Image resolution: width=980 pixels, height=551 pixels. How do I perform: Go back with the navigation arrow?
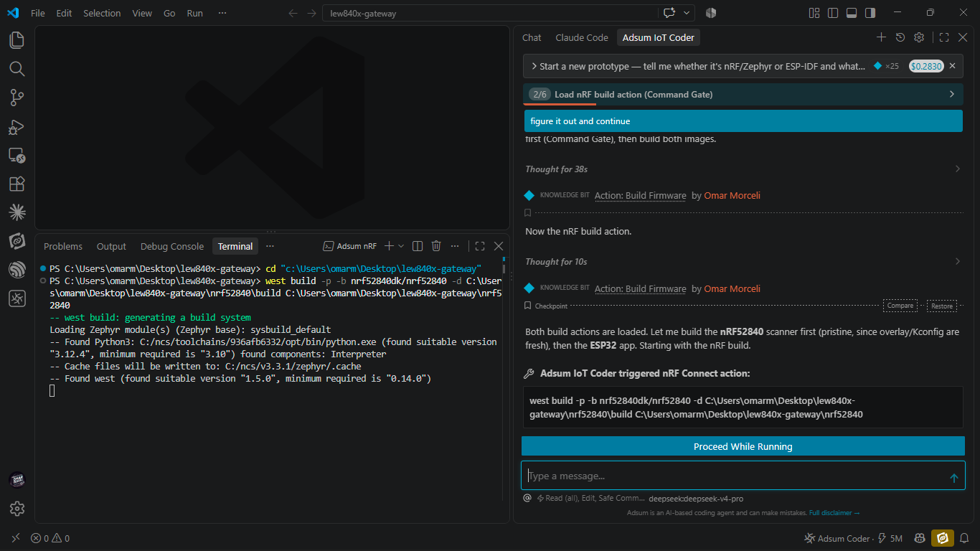point(293,13)
